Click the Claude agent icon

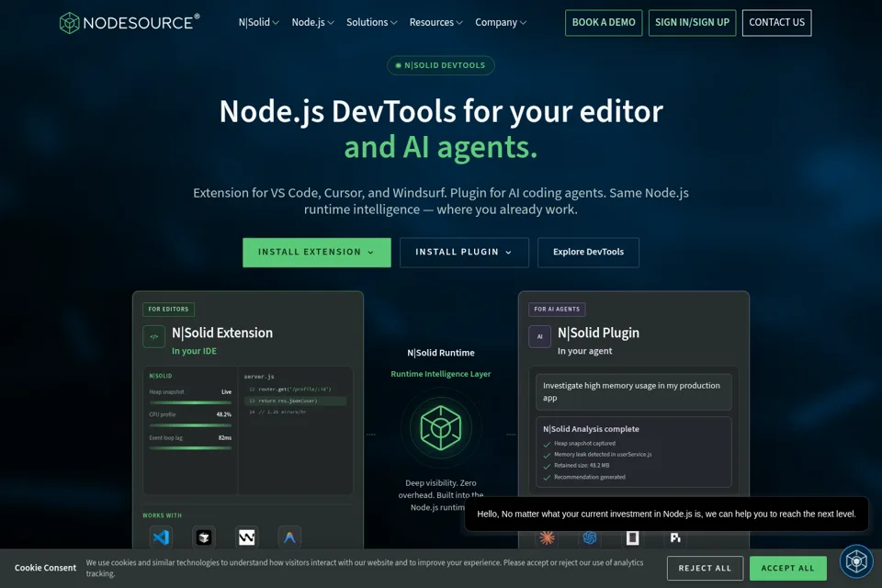click(x=547, y=537)
